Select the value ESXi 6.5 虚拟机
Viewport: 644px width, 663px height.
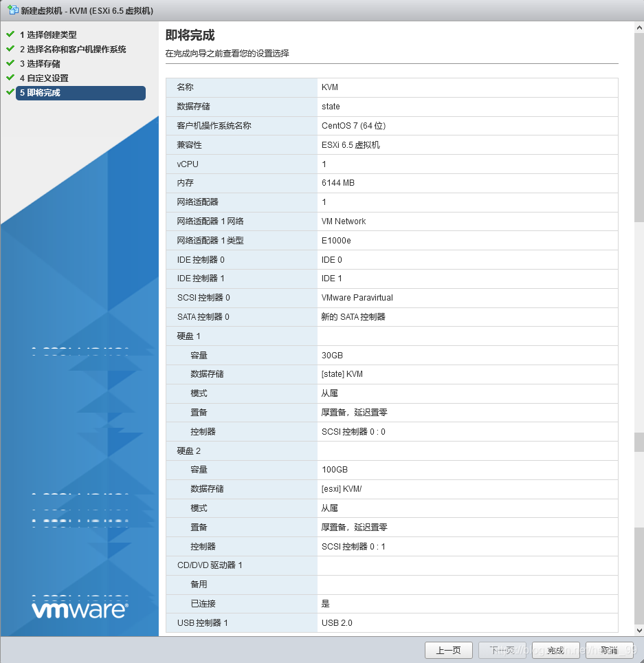(x=351, y=144)
